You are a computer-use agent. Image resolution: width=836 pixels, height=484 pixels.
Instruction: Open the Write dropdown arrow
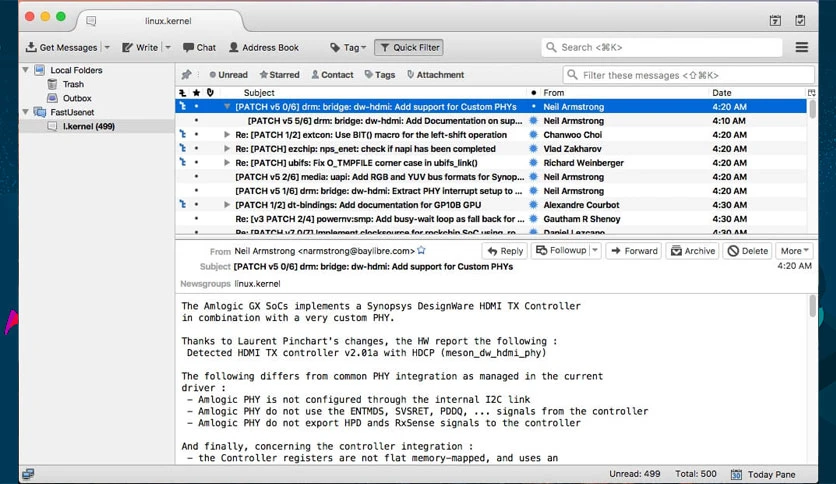click(x=168, y=47)
